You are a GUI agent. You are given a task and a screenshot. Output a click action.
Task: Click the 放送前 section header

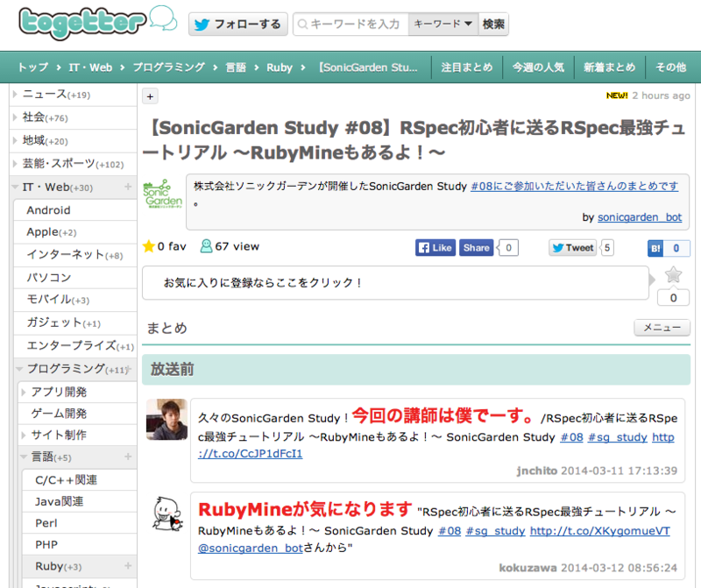click(416, 370)
